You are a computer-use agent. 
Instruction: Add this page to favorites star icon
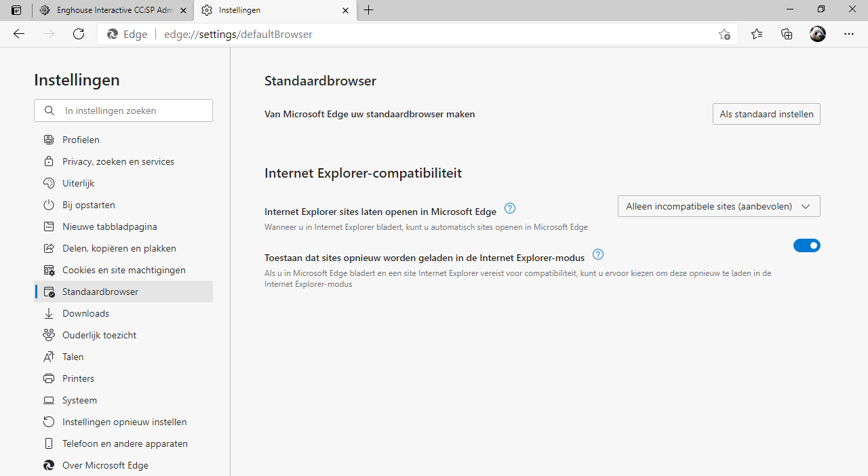[x=724, y=35]
